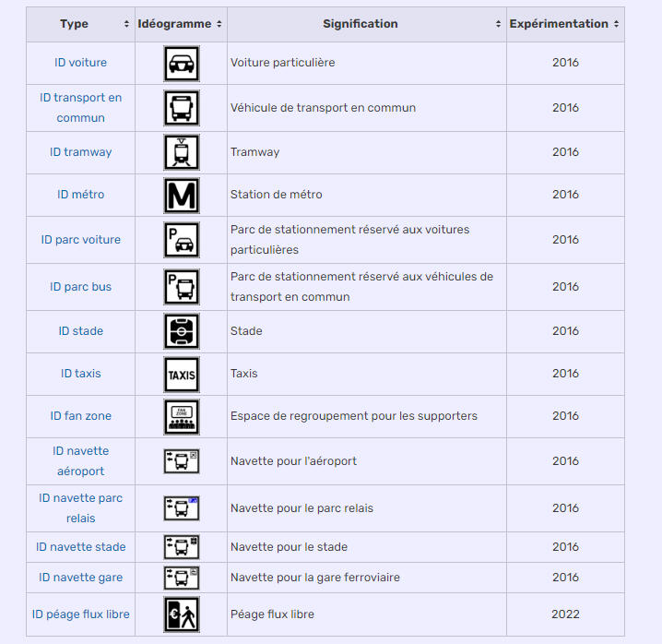Sort by the Expérimentation column arrows

point(617,24)
